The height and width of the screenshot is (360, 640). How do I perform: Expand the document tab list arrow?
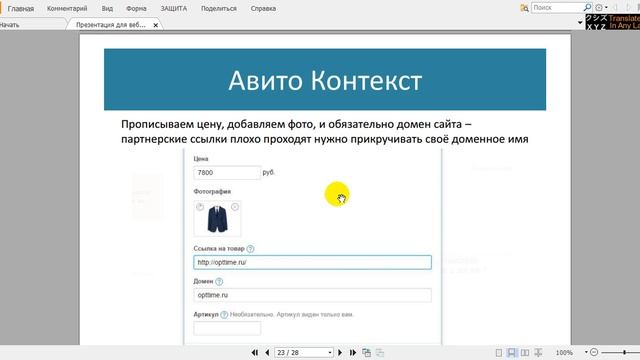point(580,23)
